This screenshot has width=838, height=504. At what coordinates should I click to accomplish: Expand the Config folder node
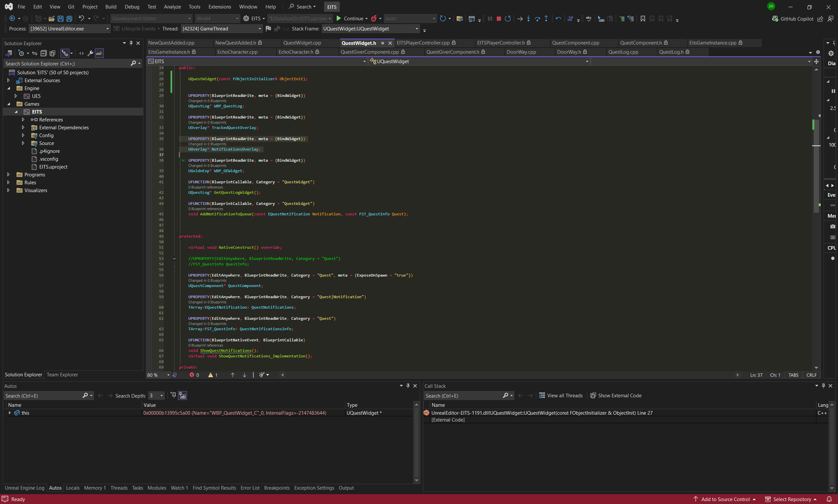click(x=23, y=135)
